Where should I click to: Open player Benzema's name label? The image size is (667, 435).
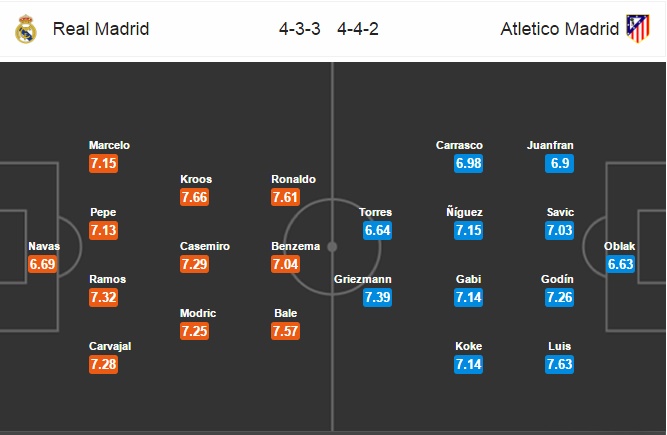(x=296, y=246)
